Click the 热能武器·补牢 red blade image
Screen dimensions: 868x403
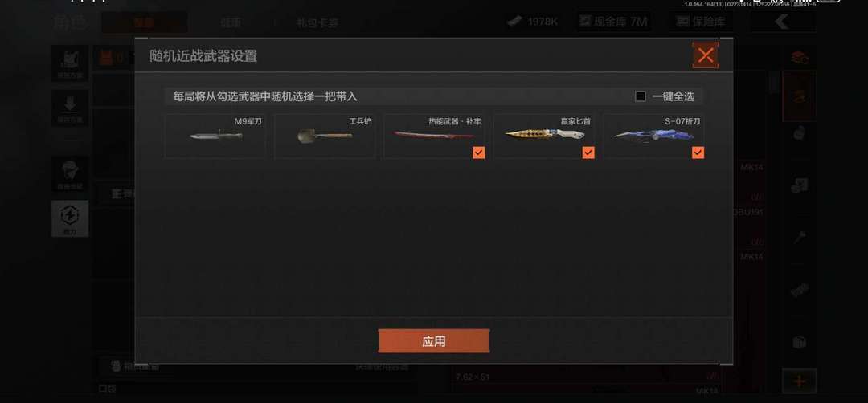tap(434, 135)
